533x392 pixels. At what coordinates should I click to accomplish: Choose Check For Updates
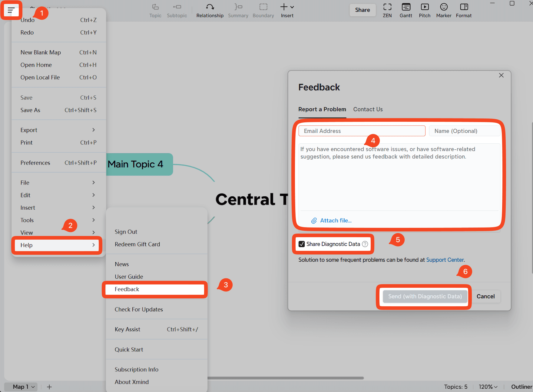(x=157, y=309)
